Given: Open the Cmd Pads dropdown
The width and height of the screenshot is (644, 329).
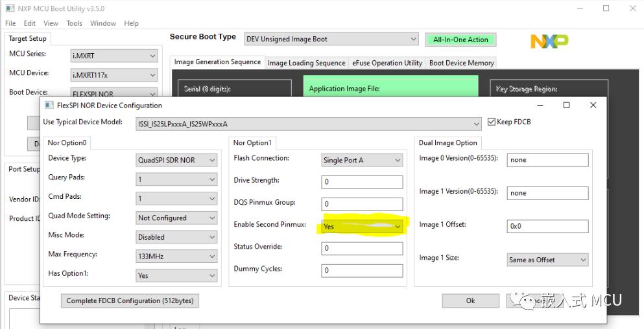Looking at the screenshot, I should point(176,199).
